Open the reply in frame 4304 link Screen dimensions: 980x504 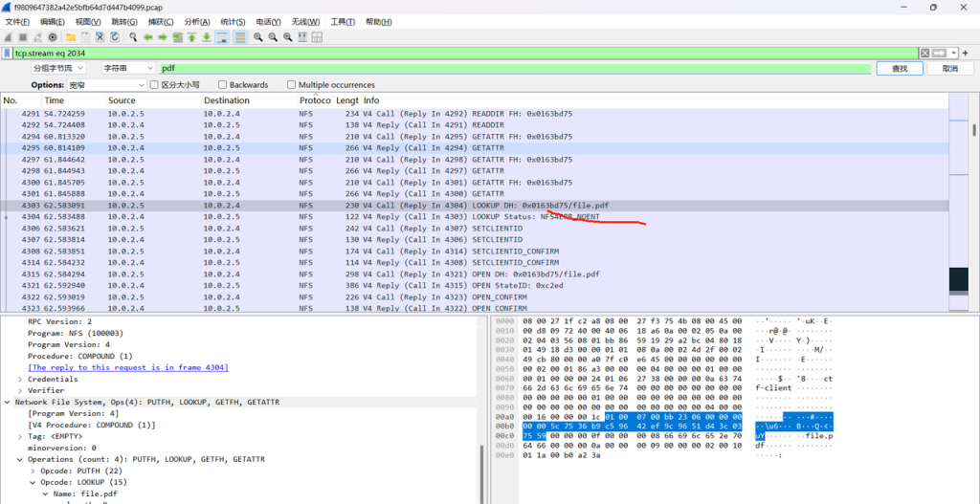128,367
